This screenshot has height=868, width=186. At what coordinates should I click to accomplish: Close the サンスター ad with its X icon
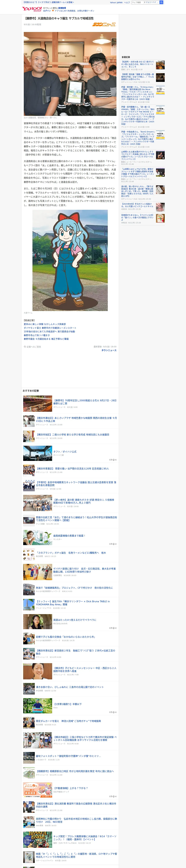click(x=115, y=544)
